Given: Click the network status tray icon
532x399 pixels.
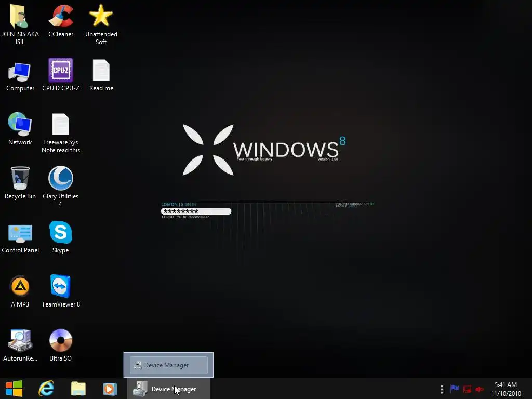Looking at the screenshot, I should point(467,389).
